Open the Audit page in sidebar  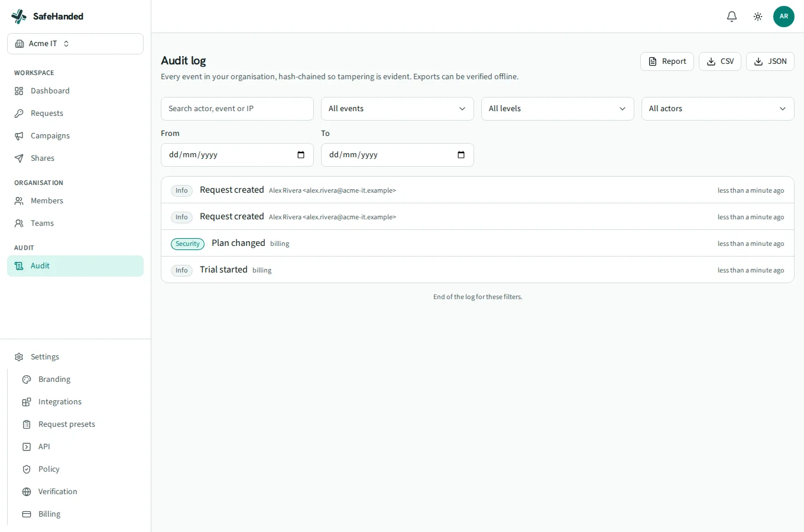(75, 266)
